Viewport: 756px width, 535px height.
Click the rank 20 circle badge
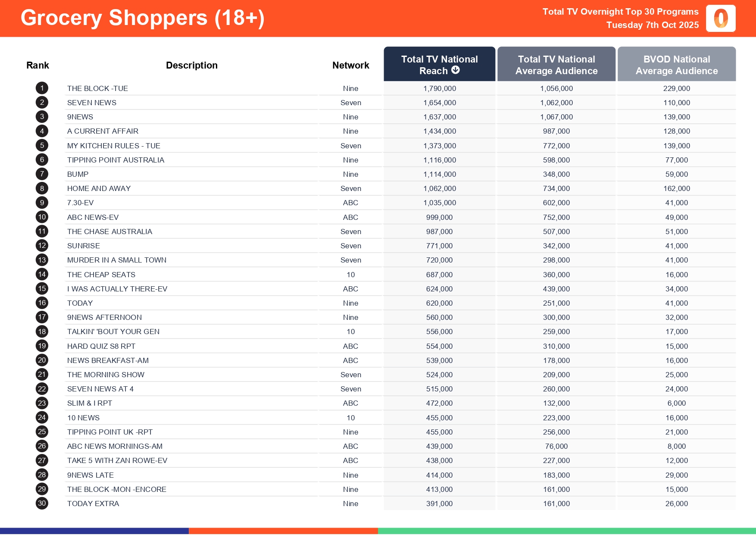(x=42, y=360)
